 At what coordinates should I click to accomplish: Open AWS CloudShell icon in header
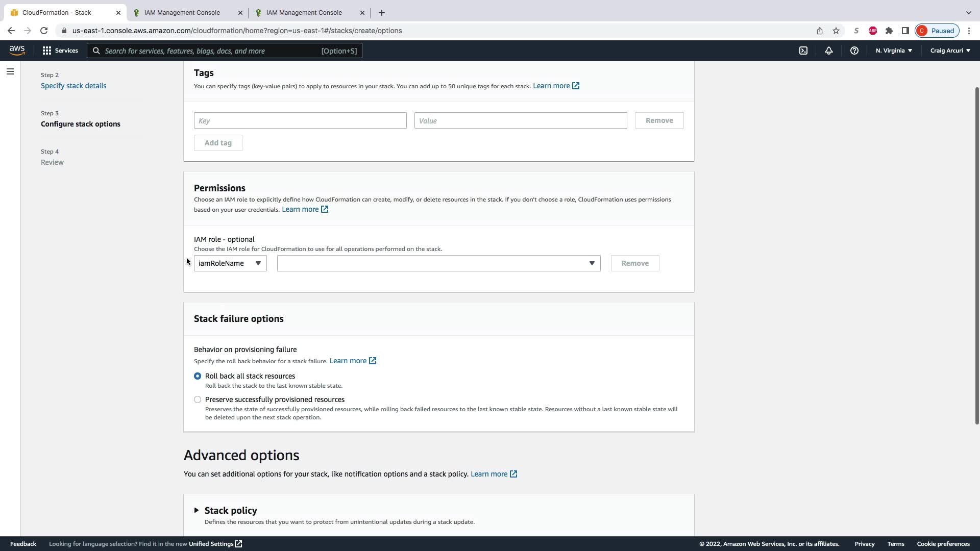tap(803, 51)
